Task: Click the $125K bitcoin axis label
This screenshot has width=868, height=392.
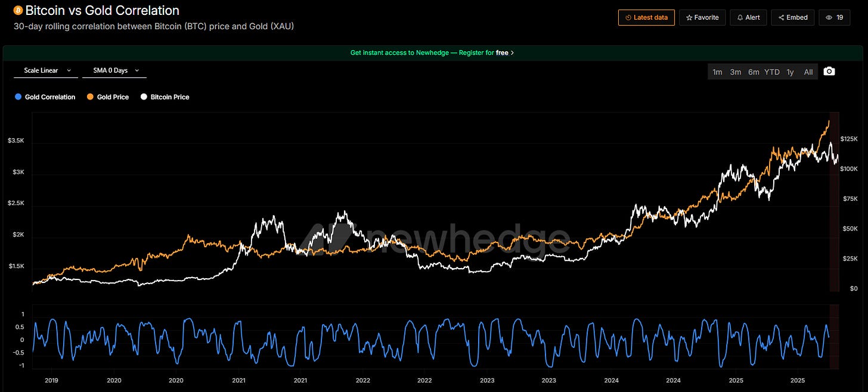Action: (849, 139)
